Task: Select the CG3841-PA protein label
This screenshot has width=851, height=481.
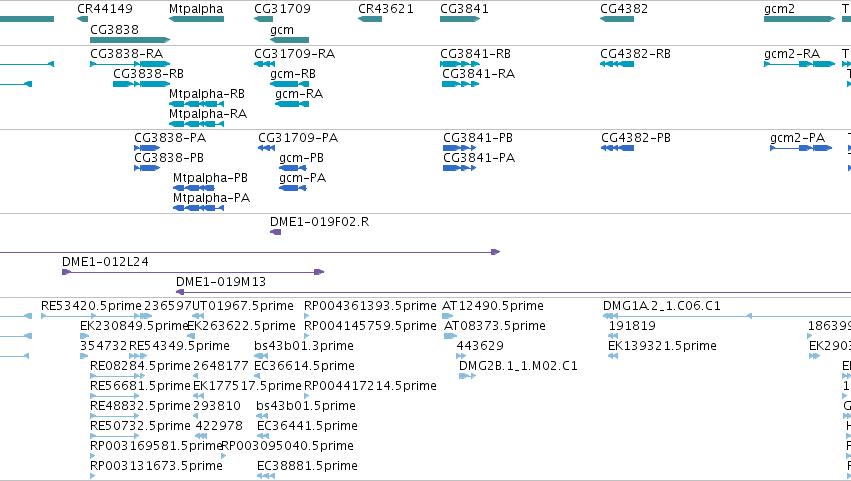Action: 479,158
